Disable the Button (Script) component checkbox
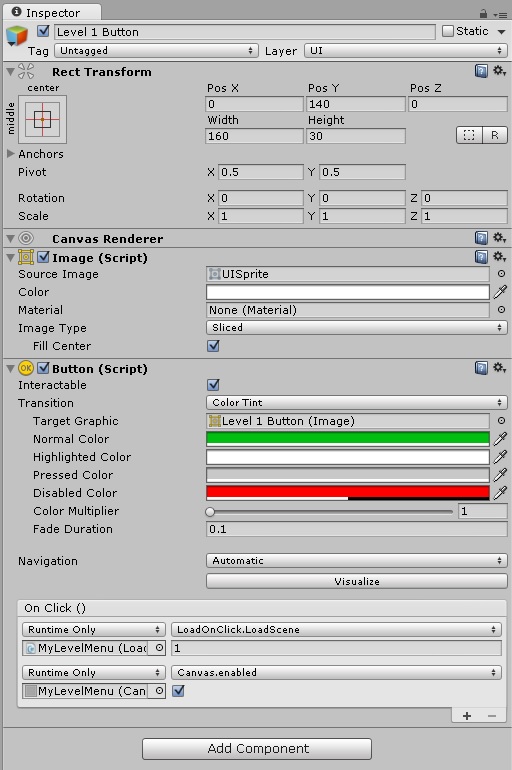This screenshot has width=512, height=770. [43, 368]
